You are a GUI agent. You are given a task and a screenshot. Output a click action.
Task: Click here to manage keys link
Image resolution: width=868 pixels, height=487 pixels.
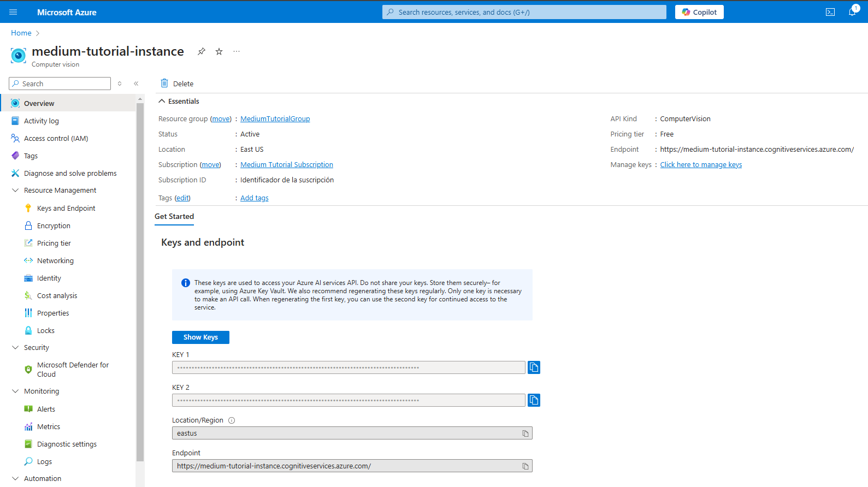click(701, 164)
